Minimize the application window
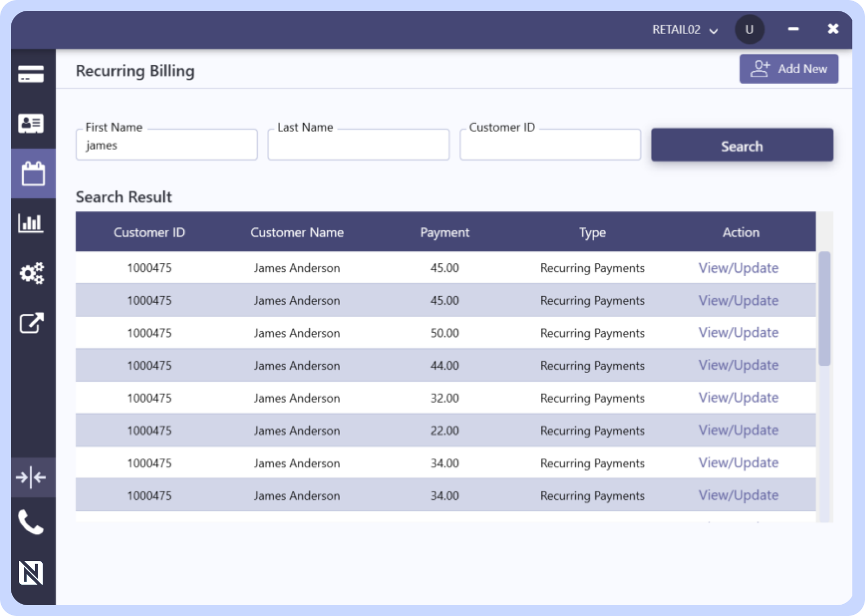 [793, 29]
